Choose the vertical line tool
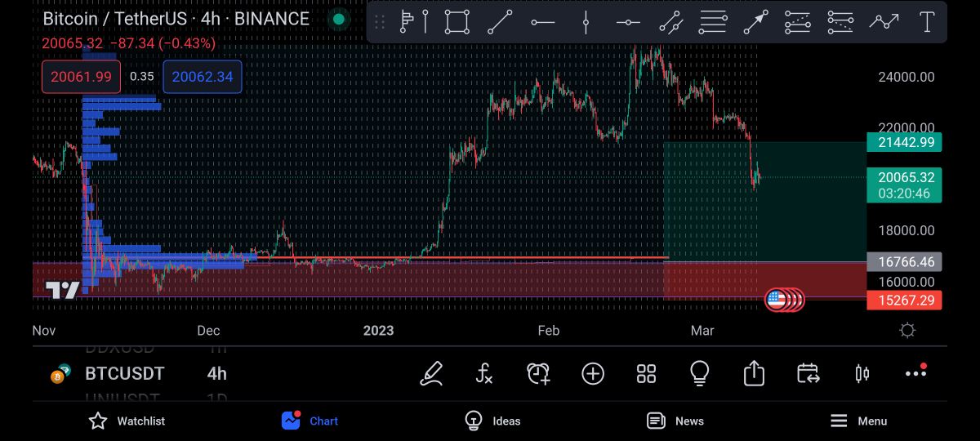This screenshot has height=441, width=980. click(x=586, y=22)
